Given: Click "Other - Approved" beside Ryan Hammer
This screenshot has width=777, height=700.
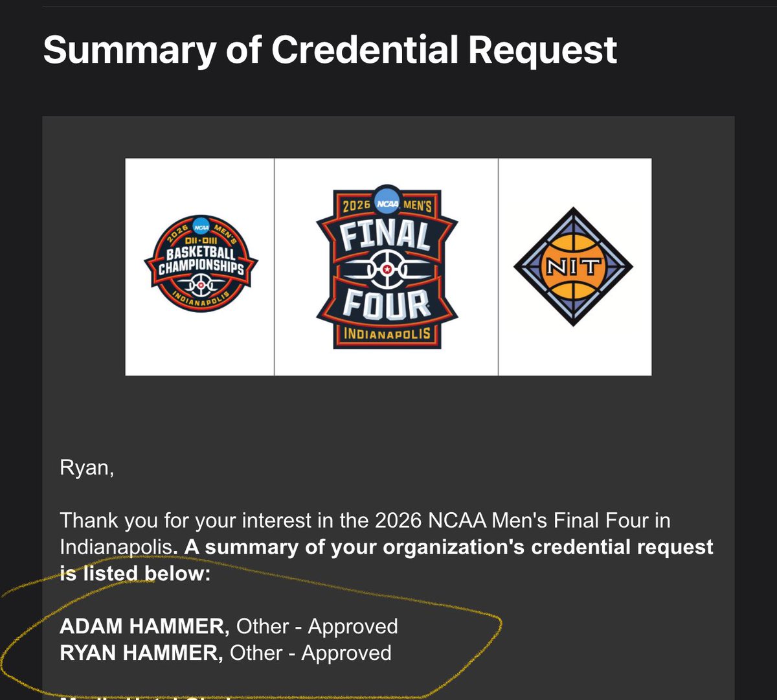Looking at the screenshot, I should [x=310, y=653].
